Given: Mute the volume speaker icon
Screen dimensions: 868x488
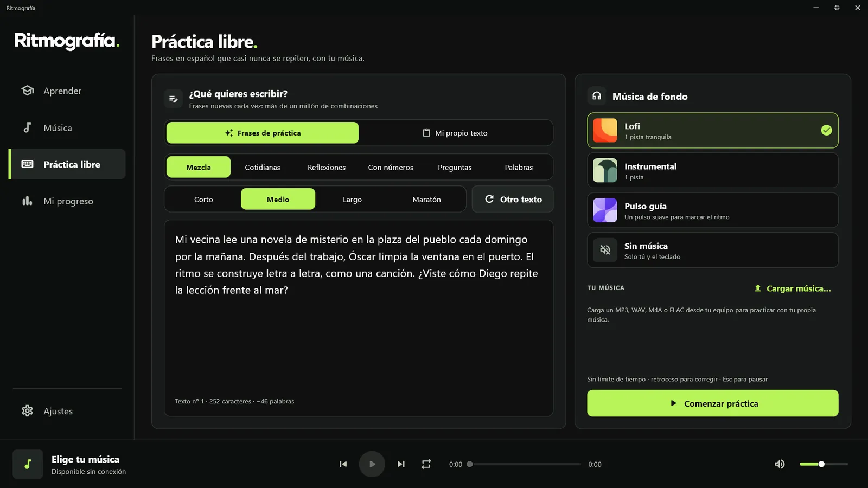Looking at the screenshot, I should point(780,464).
